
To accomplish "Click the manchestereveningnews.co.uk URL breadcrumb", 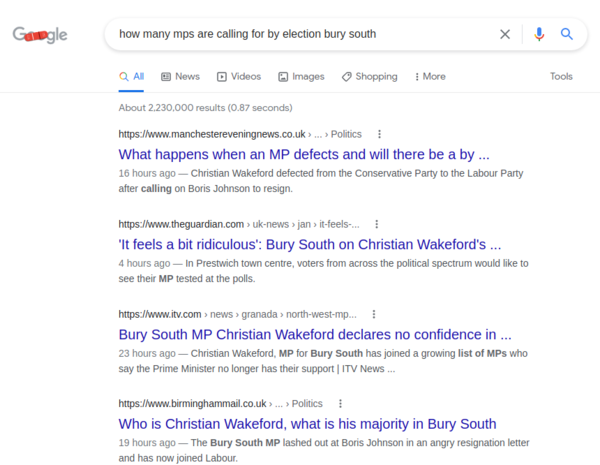I will (x=240, y=134).
